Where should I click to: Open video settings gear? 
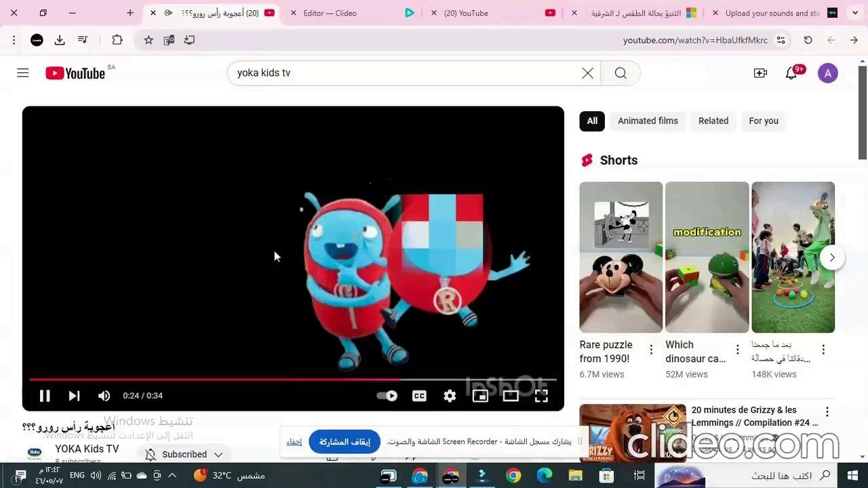point(450,396)
